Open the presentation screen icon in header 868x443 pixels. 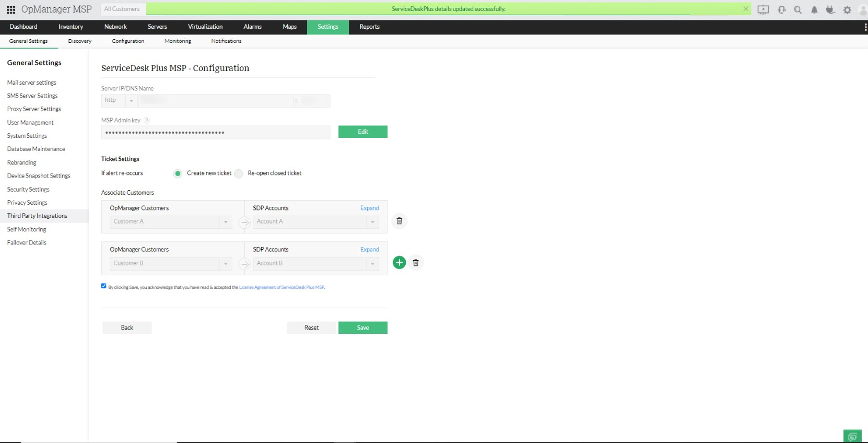[763, 9]
